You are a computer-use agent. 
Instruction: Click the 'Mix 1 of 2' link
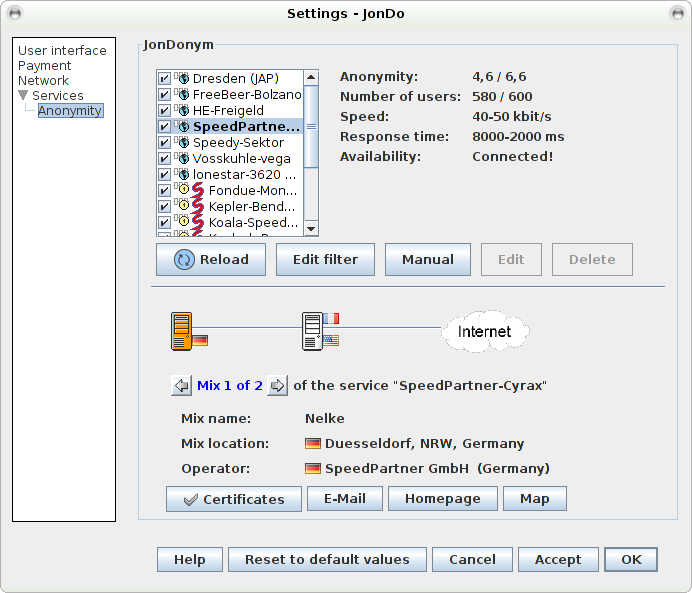point(229,386)
